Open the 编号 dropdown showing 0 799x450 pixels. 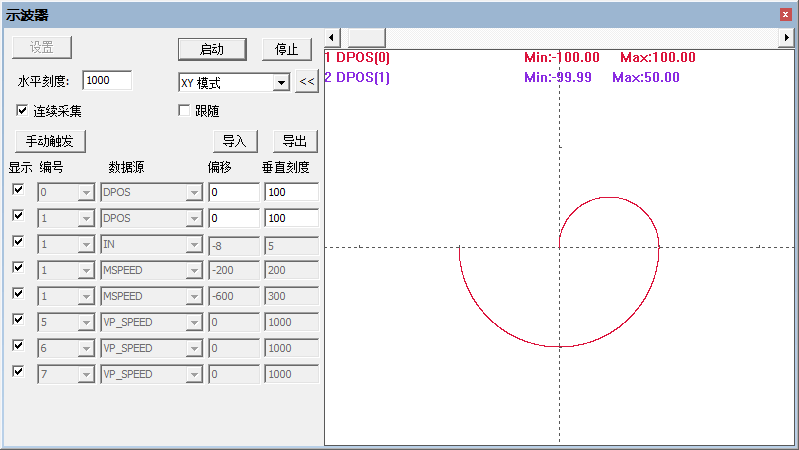point(86,193)
